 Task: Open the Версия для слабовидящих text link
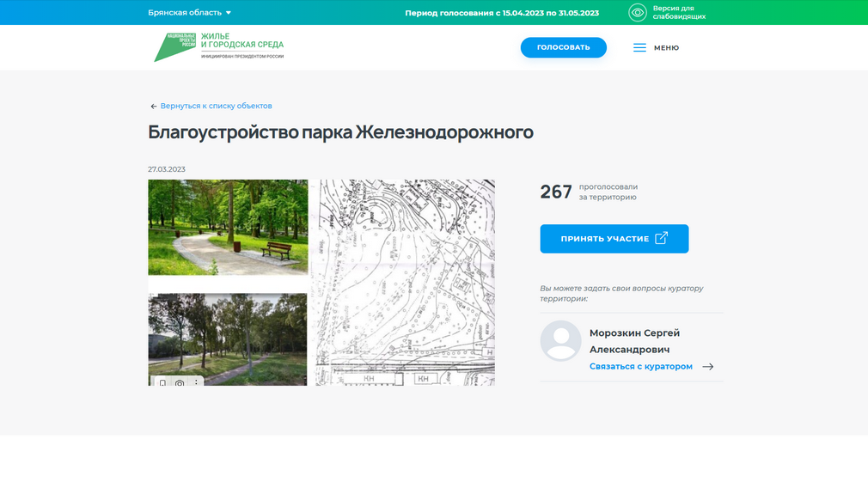point(679,13)
